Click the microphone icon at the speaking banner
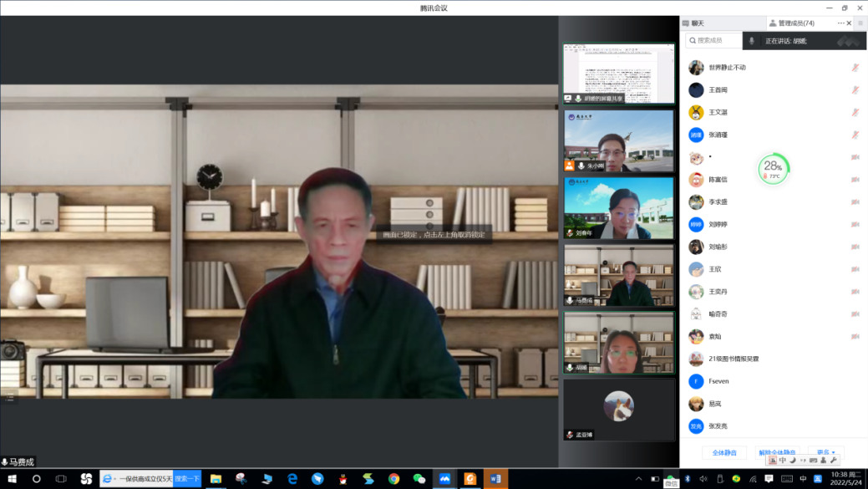 point(751,41)
